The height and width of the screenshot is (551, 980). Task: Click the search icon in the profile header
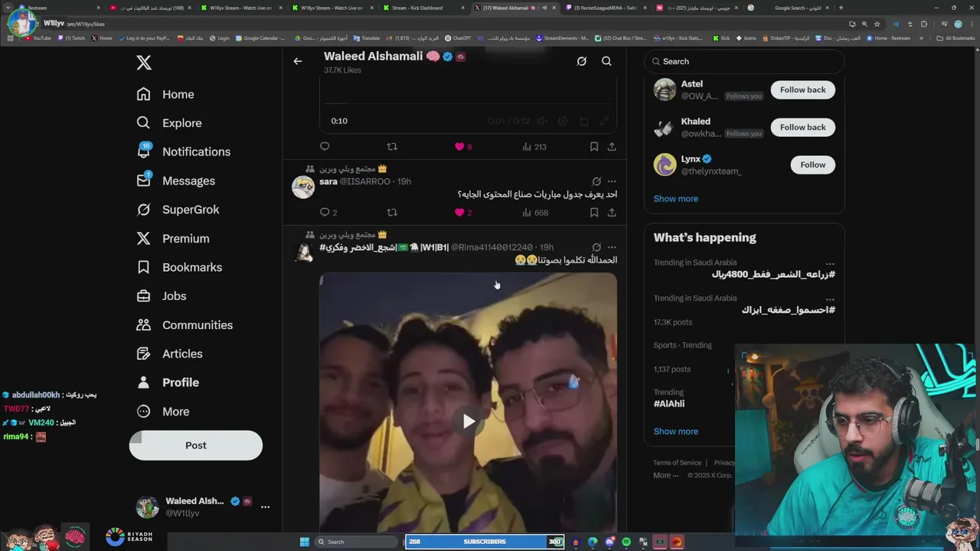[606, 61]
